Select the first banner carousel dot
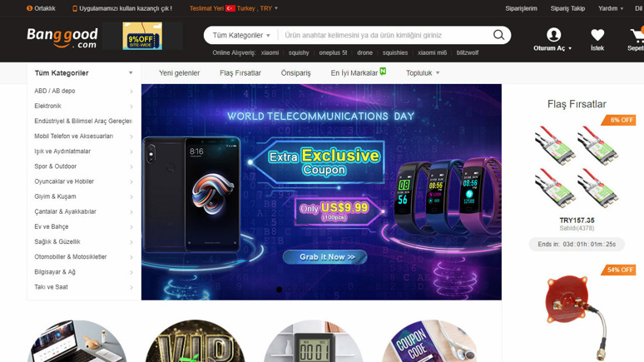 point(280,290)
